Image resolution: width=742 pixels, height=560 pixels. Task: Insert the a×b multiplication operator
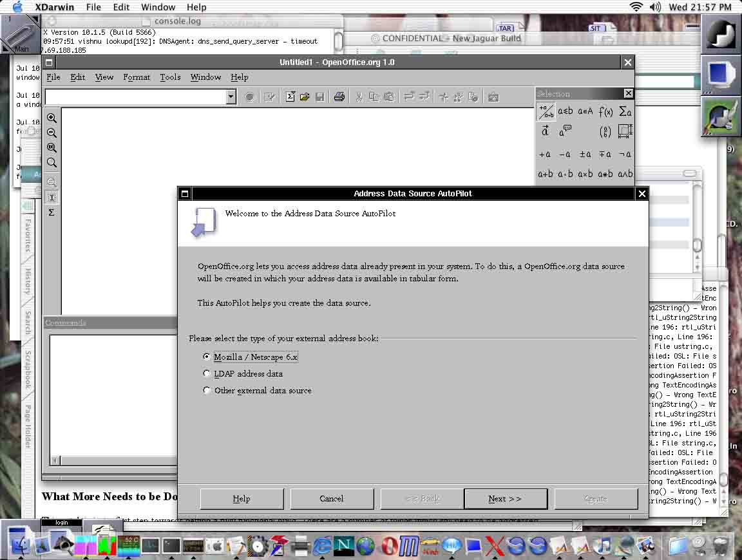(585, 174)
